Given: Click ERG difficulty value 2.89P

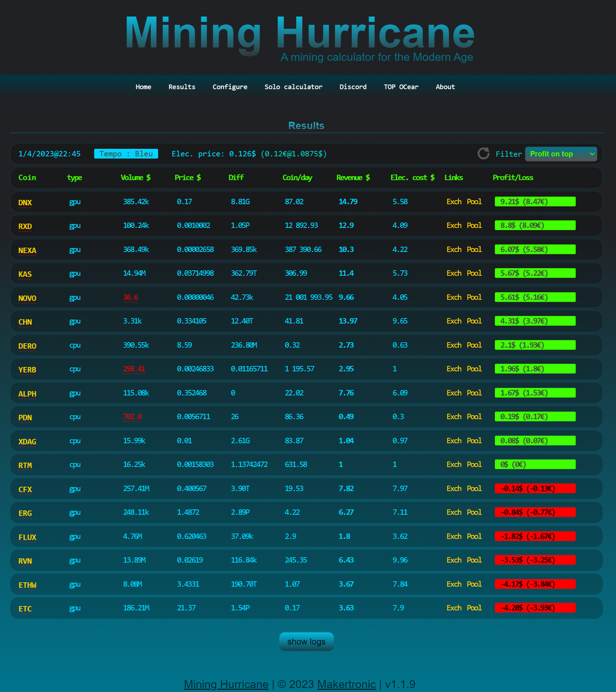Looking at the screenshot, I should [x=240, y=513].
